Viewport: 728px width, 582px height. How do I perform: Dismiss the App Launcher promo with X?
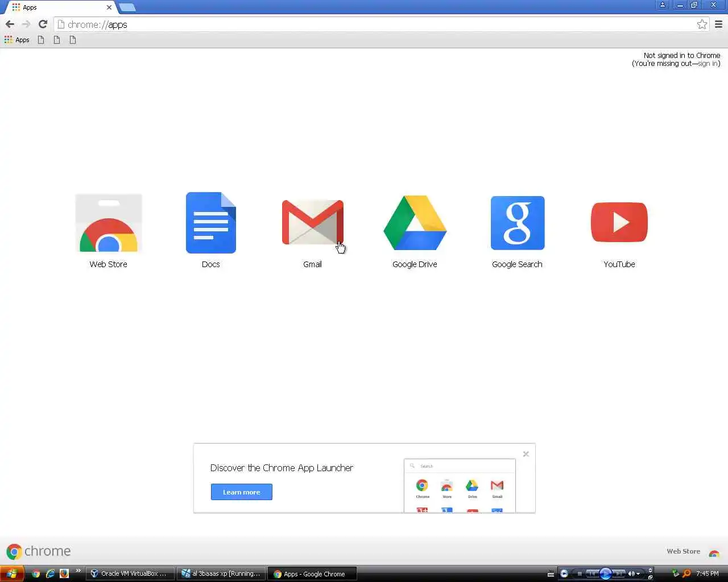[526, 454]
